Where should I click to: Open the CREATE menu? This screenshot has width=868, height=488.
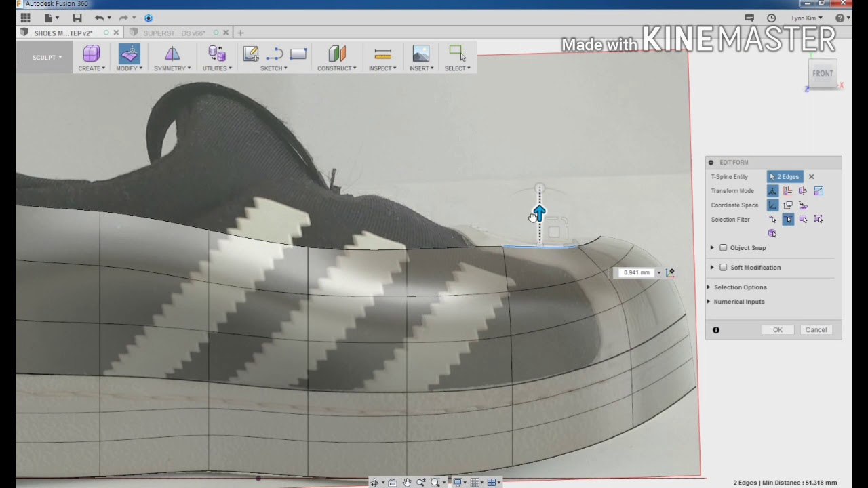(x=92, y=68)
